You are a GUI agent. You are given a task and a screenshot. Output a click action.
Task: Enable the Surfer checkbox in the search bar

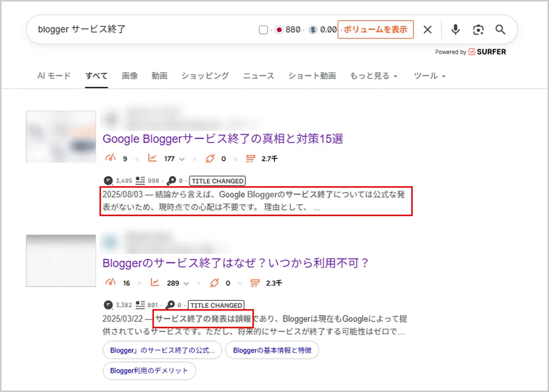tap(263, 30)
